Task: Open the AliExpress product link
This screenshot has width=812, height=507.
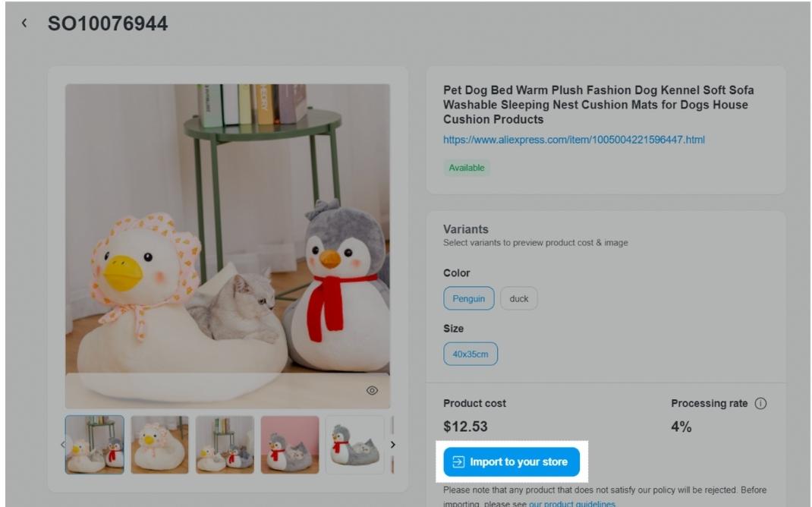Action: point(574,140)
